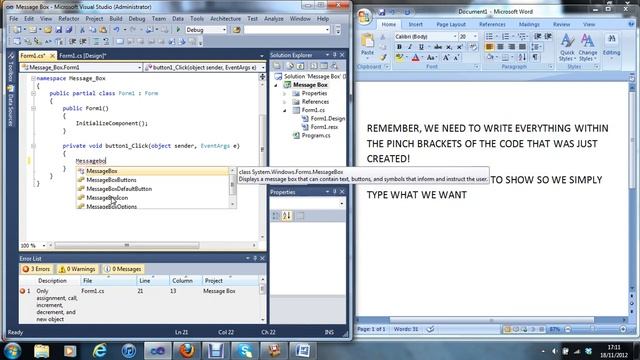
Task: Click the code editor horizontal scrollbar
Action: 127,245
